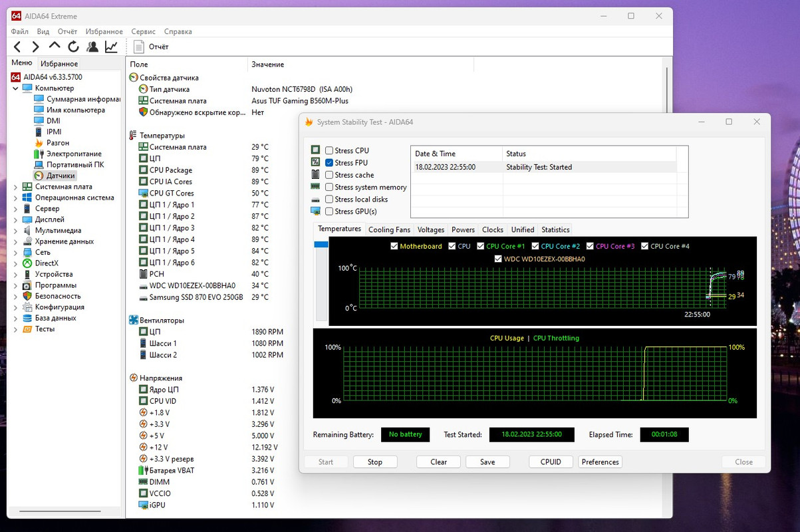Expand the Сеть node
Image resolution: width=800 pixels, height=532 pixels.
(x=17, y=252)
